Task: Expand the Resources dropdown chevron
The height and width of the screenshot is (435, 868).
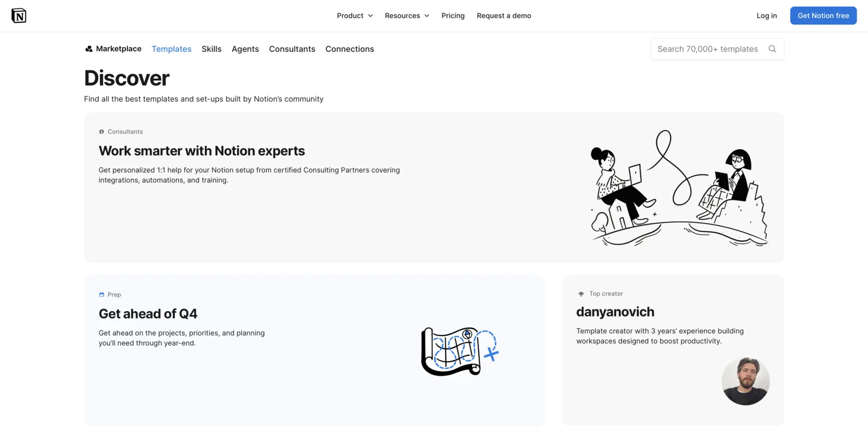Action: pyautogui.click(x=427, y=16)
